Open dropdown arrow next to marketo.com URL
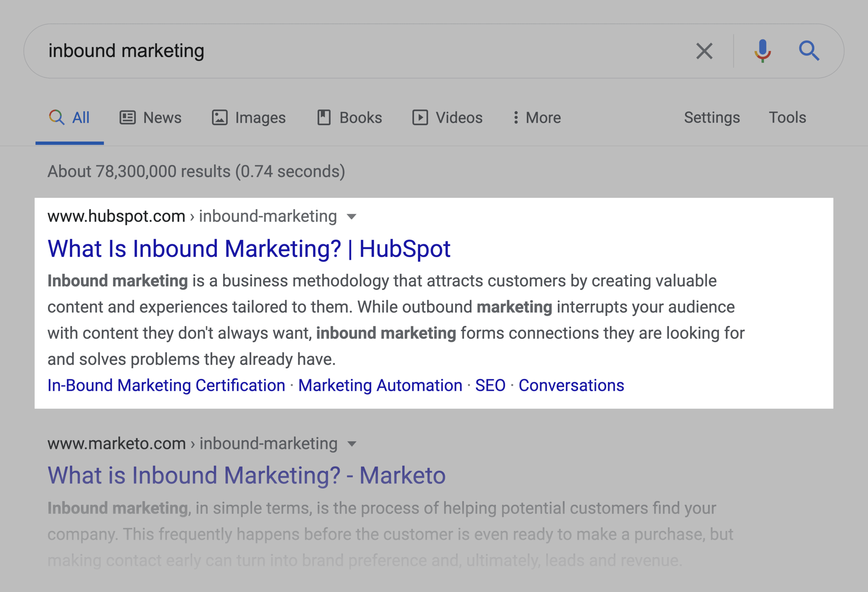 coord(352,444)
